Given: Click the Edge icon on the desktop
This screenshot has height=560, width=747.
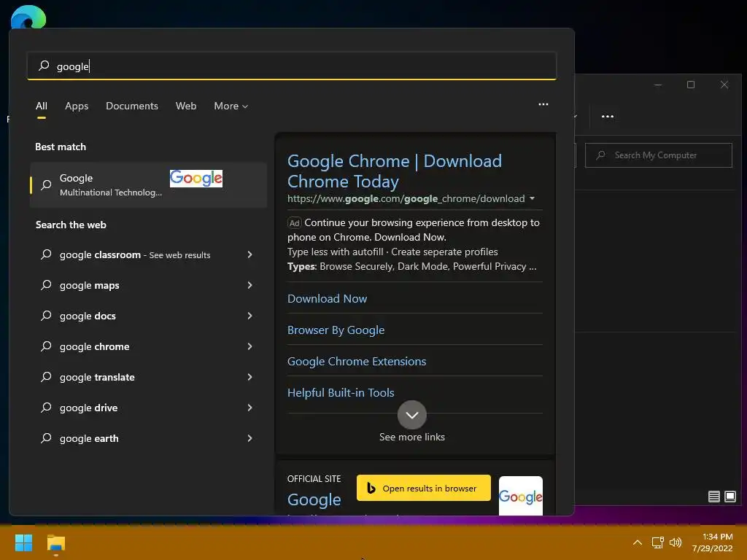Looking at the screenshot, I should pyautogui.click(x=28, y=17).
